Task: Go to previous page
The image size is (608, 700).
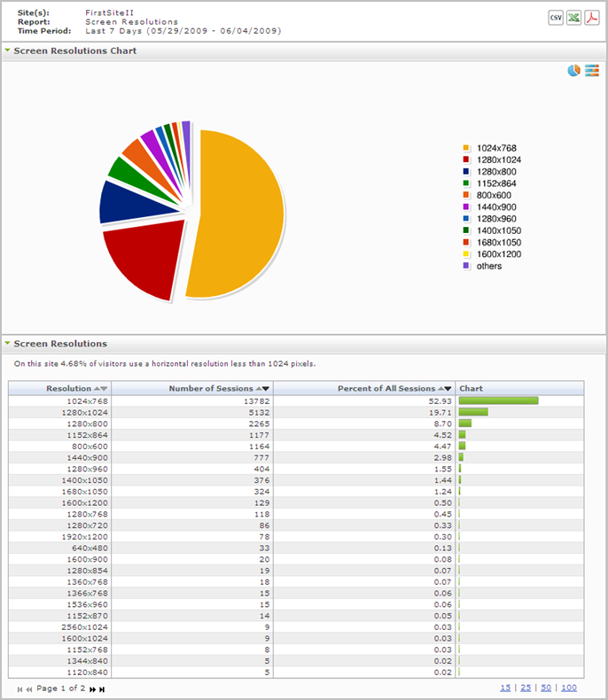Action: [29, 689]
